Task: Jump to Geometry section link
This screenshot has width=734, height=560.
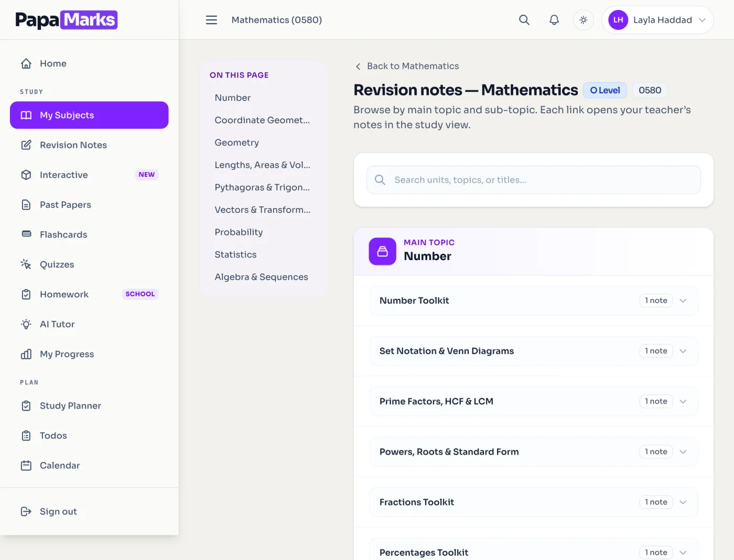Action: (x=236, y=143)
